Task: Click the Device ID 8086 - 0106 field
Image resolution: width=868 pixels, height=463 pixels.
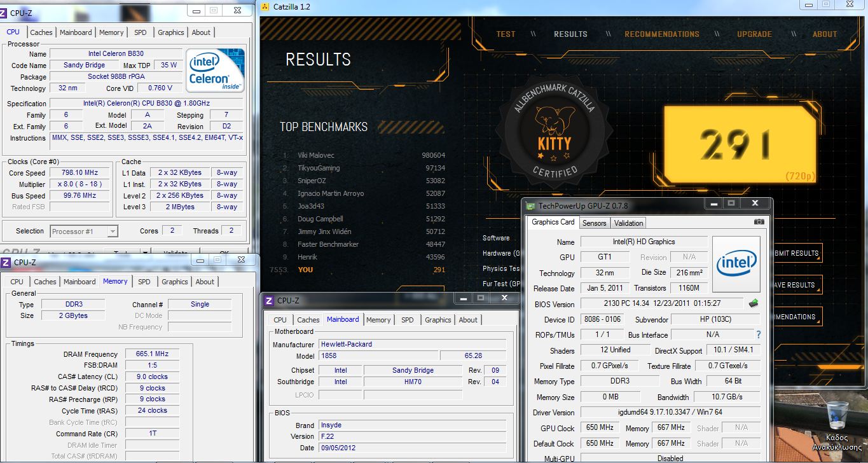Action: 601,319
